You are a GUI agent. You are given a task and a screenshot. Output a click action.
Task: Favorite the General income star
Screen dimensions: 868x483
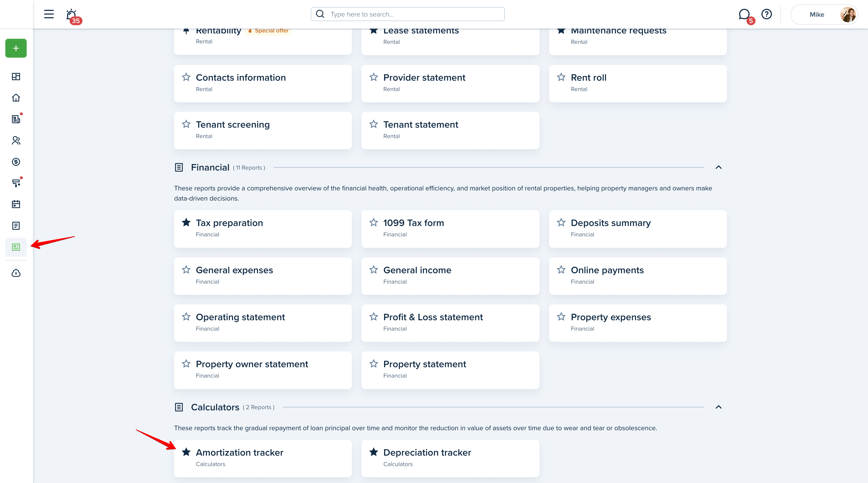click(x=373, y=270)
